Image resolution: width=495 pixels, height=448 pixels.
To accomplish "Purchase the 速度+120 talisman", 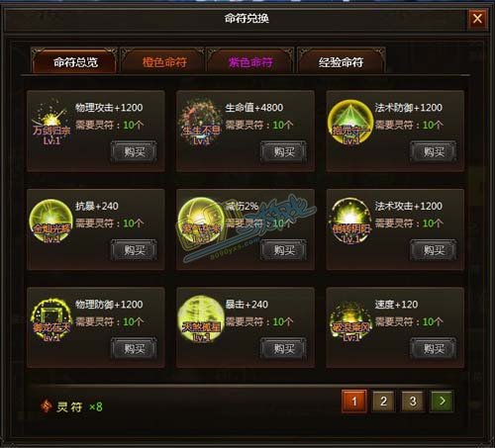I will click(x=434, y=348).
